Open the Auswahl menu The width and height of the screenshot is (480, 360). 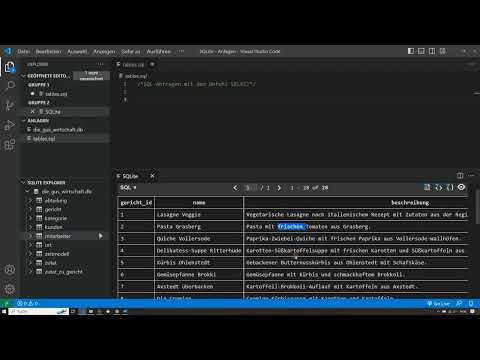coord(77,51)
